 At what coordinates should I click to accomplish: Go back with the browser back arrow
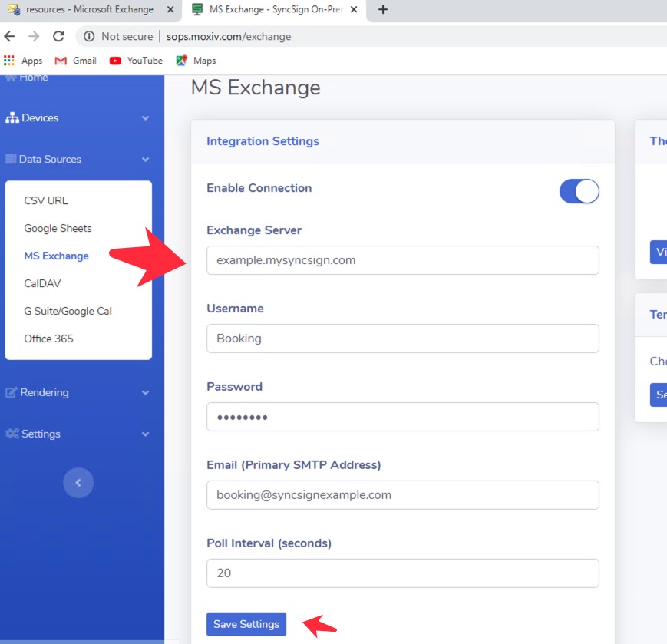tap(9, 37)
